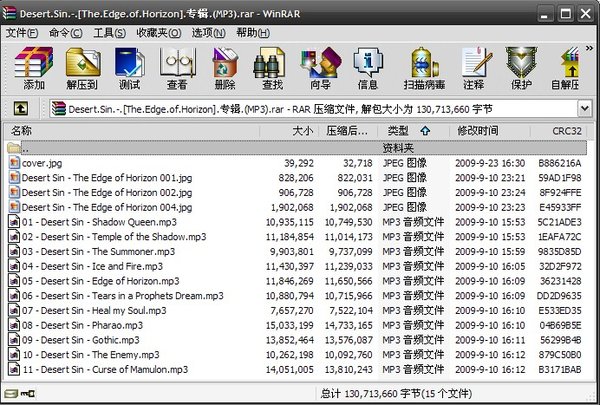Open the 命令(C) menu
The image size is (600, 405).
(x=65, y=33)
